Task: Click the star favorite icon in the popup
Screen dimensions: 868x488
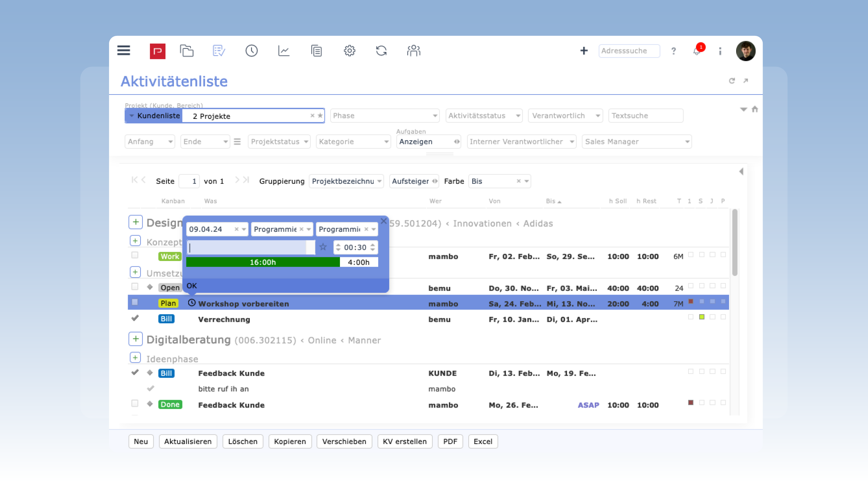Action: pos(323,247)
